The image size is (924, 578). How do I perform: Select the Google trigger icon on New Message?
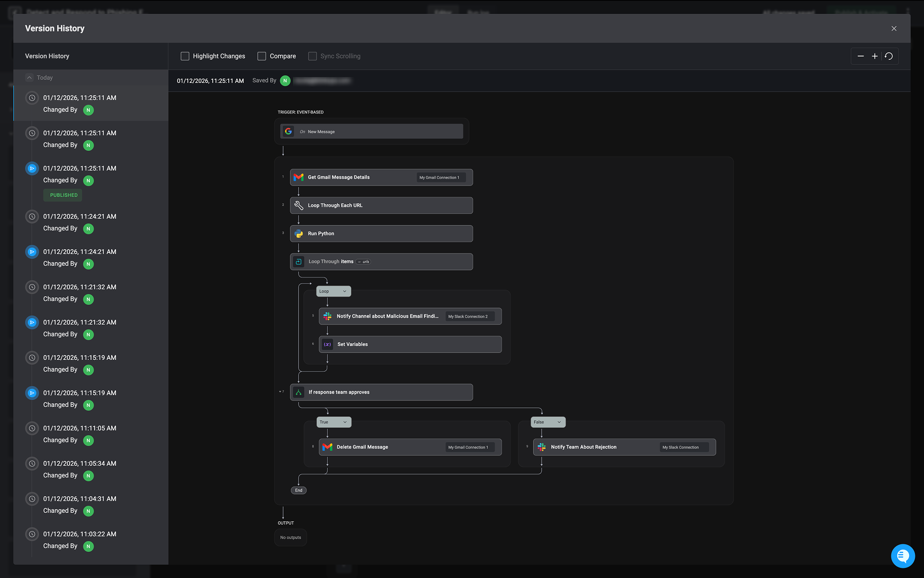[x=288, y=131]
